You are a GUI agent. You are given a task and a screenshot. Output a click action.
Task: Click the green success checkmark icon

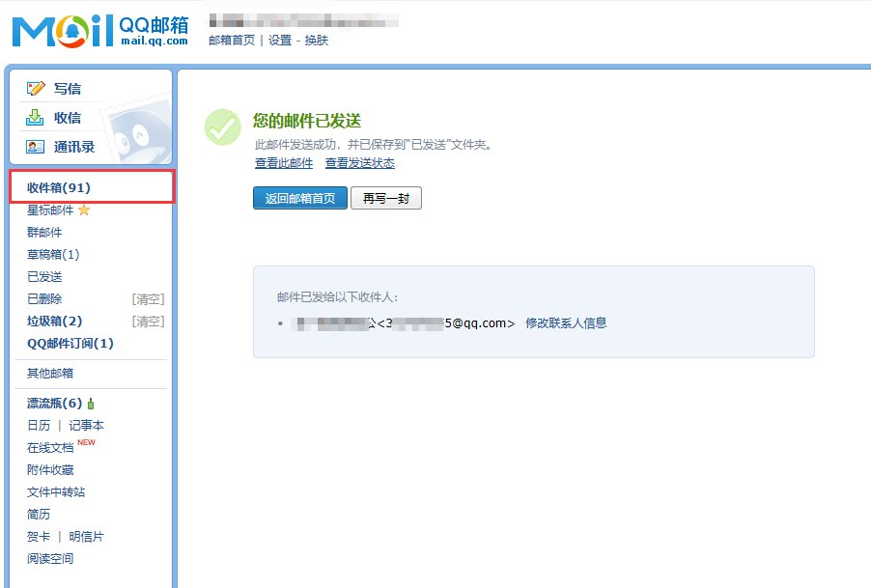coord(223,127)
